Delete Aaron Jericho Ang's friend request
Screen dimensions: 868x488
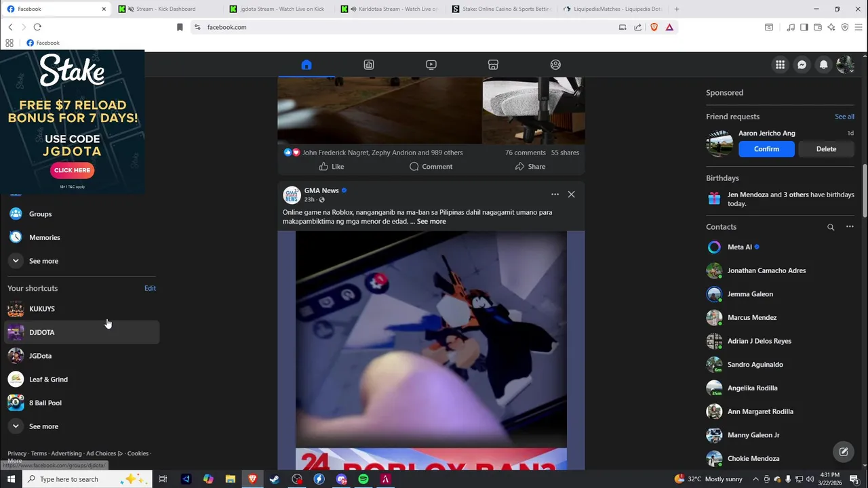coord(826,149)
